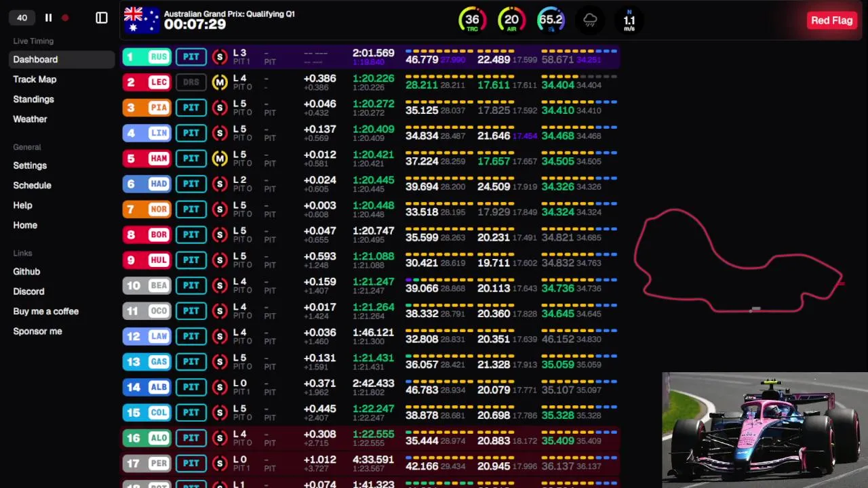Click the session countdown timer 00:07:29
Image resolution: width=868 pixels, height=488 pixels.
pyautogui.click(x=195, y=24)
